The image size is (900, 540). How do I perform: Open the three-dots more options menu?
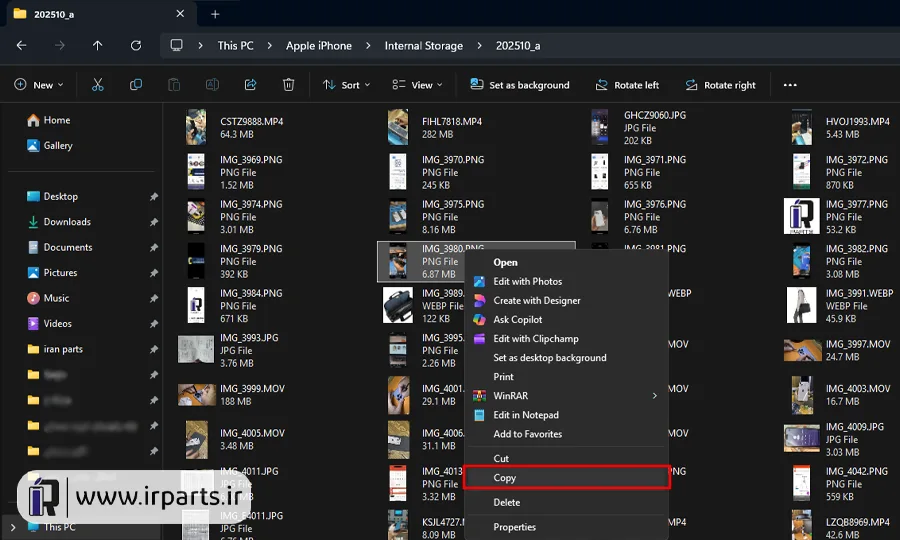coord(790,85)
